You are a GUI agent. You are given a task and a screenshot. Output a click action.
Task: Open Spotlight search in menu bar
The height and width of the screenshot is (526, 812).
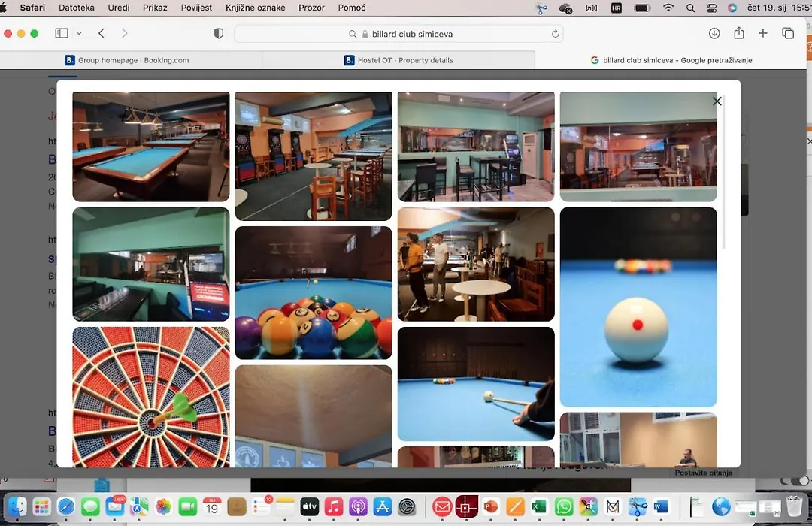[x=690, y=8]
